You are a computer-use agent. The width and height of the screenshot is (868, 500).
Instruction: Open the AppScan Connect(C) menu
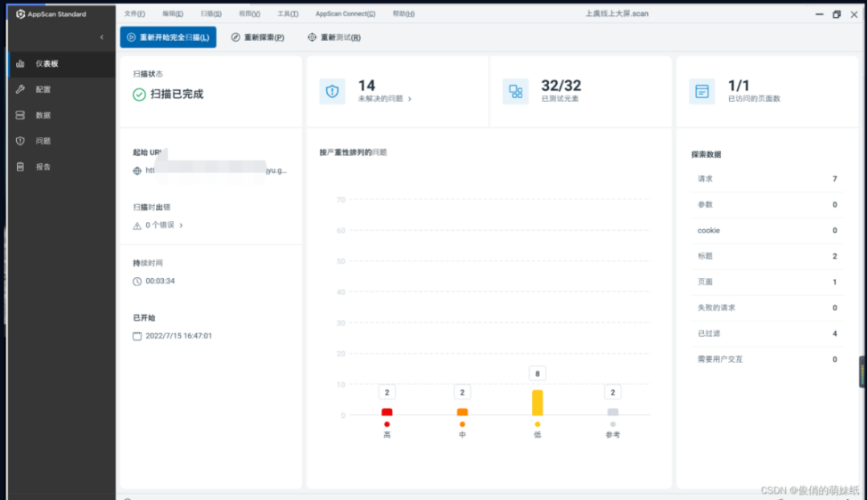[346, 14]
